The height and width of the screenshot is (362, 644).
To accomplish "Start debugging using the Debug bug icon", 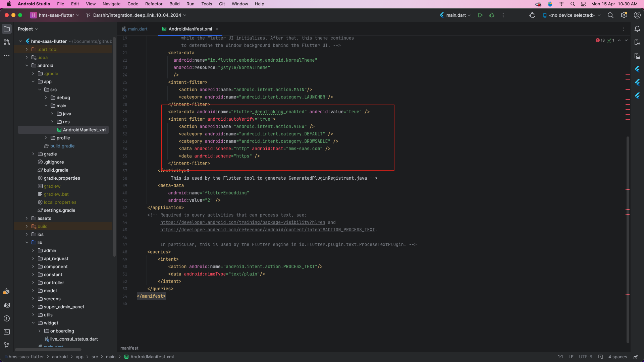I will pos(492,15).
